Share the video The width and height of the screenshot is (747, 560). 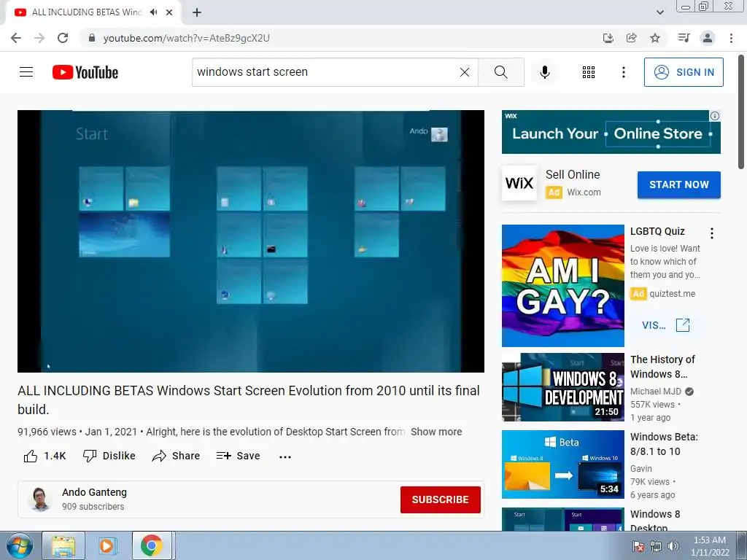click(176, 456)
